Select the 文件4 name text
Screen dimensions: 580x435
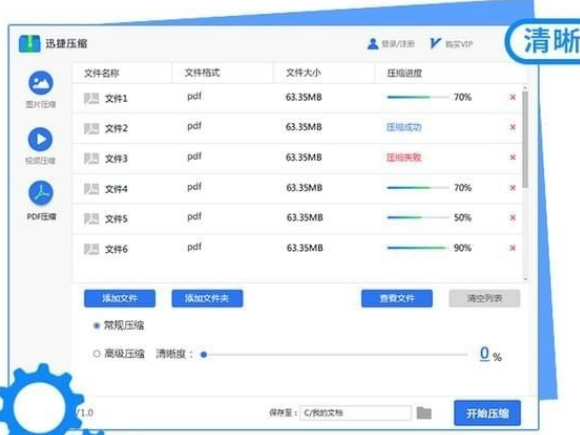(116, 189)
